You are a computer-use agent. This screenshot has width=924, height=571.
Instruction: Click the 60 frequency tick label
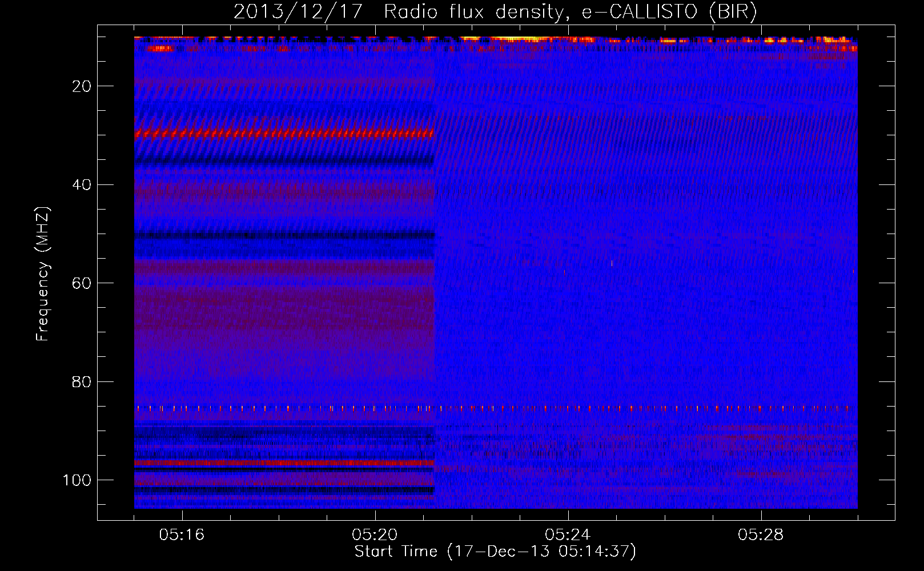82,283
